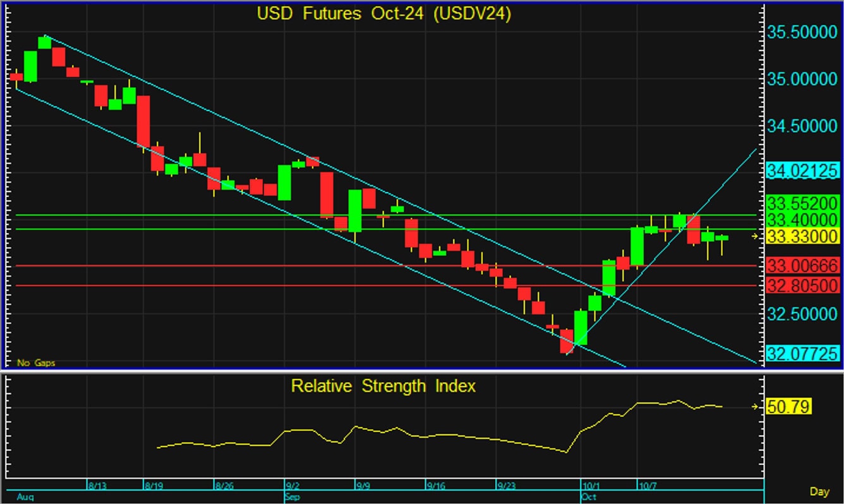Click the RSI arrow marker beside 50.79
The height and width of the screenshot is (504, 844).
(x=755, y=407)
